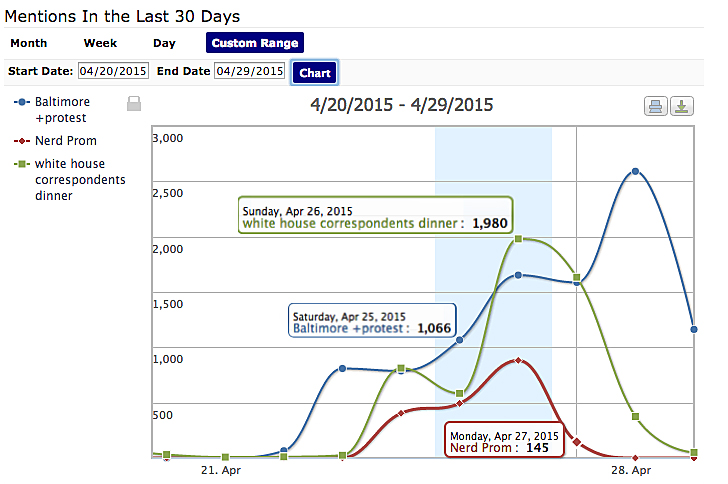Click green correspondents dinner legend marker
Viewport: 728px width, 484px height.
pyautogui.click(x=22, y=164)
